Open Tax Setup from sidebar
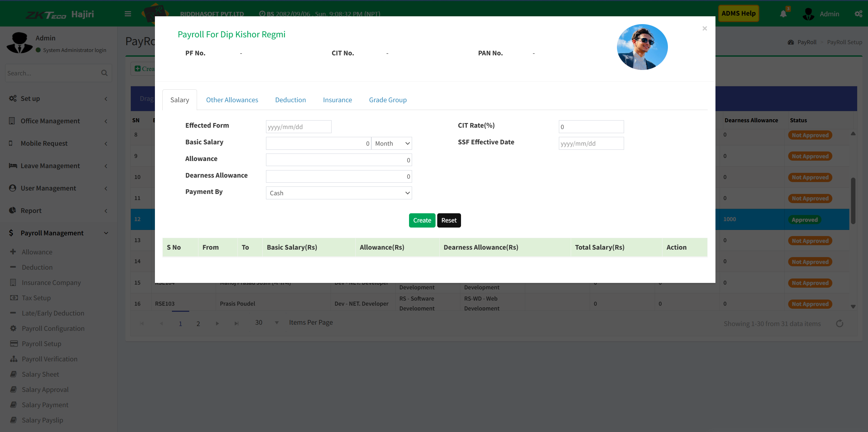Image resolution: width=868 pixels, height=432 pixels. click(36, 298)
